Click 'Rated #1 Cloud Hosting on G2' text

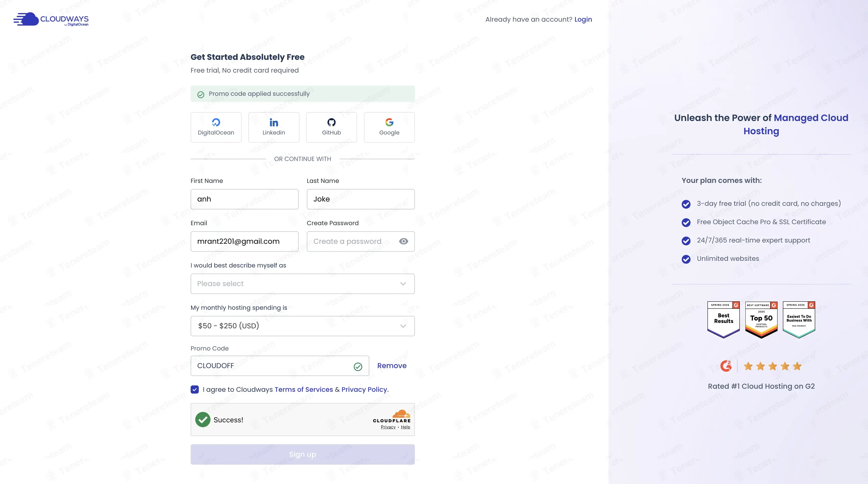click(x=761, y=386)
